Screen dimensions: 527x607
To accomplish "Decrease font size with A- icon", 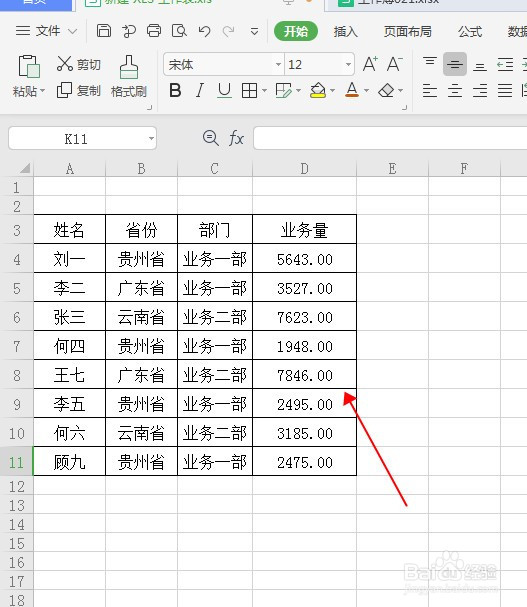I will click(x=395, y=64).
